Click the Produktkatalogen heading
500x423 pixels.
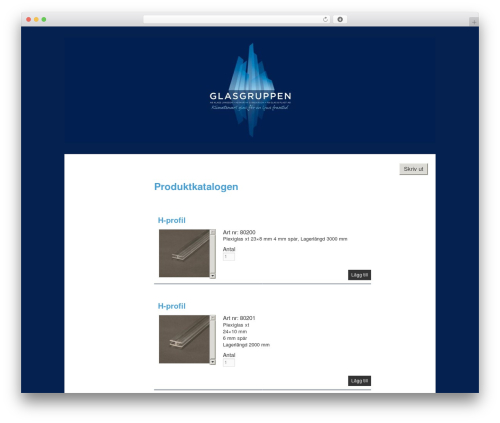(196, 187)
